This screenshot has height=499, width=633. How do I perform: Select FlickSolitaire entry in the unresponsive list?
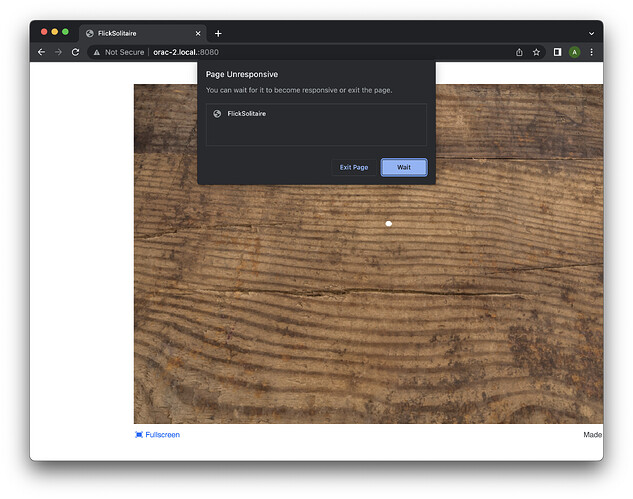coord(316,114)
